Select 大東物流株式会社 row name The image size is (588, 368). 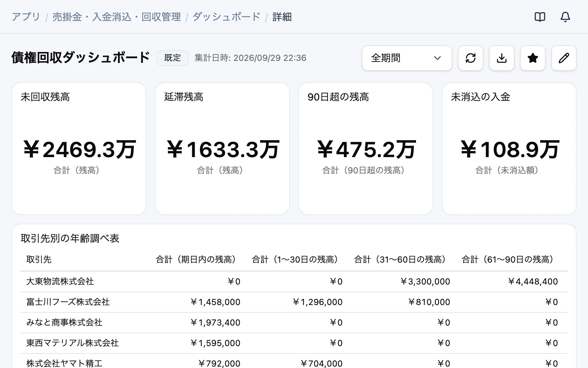click(x=60, y=282)
